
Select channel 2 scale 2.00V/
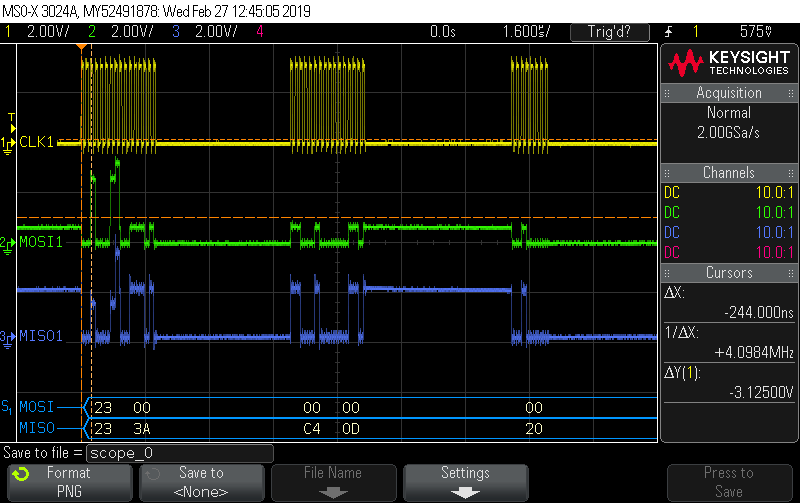point(132,32)
